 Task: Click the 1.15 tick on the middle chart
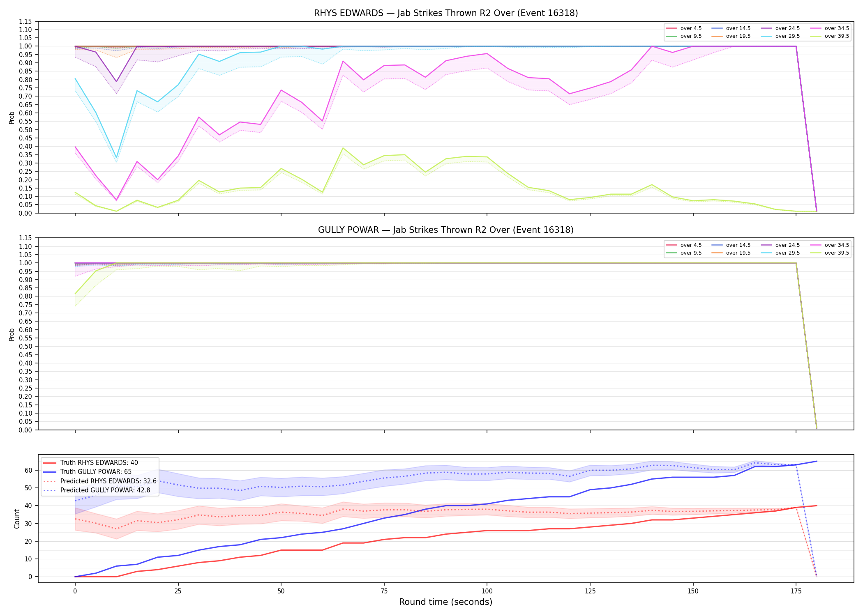coord(25,238)
